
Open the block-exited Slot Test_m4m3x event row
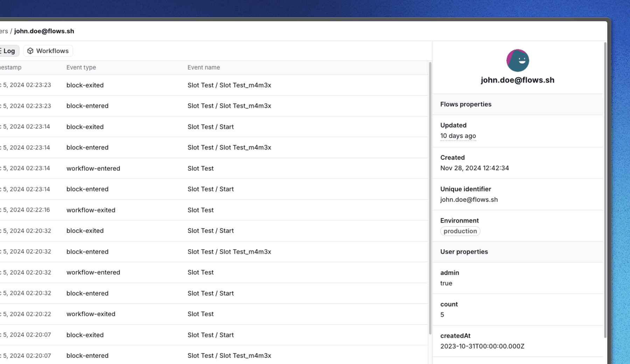pos(210,85)
